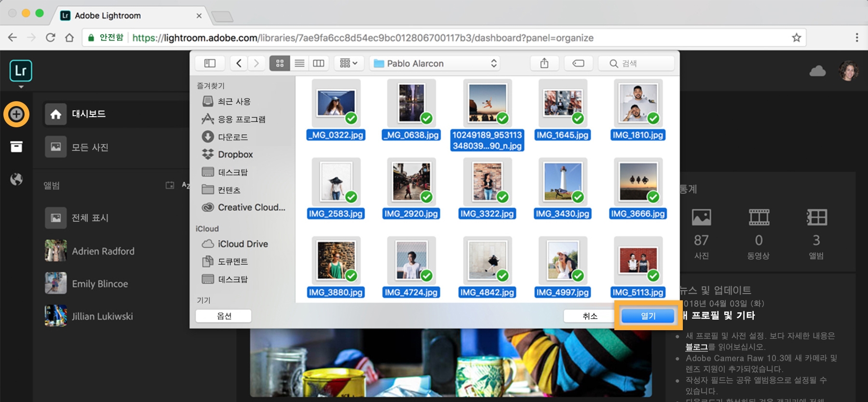The image size is (868, 402).
Task: Select the IMG_3666.jpg thumbnail
Action: (638, 182)
